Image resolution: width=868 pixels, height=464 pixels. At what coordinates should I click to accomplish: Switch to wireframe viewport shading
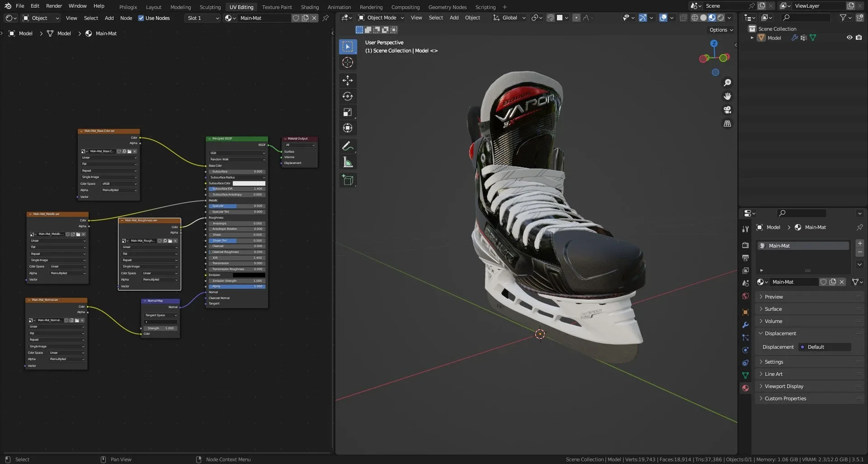(695, 18)
